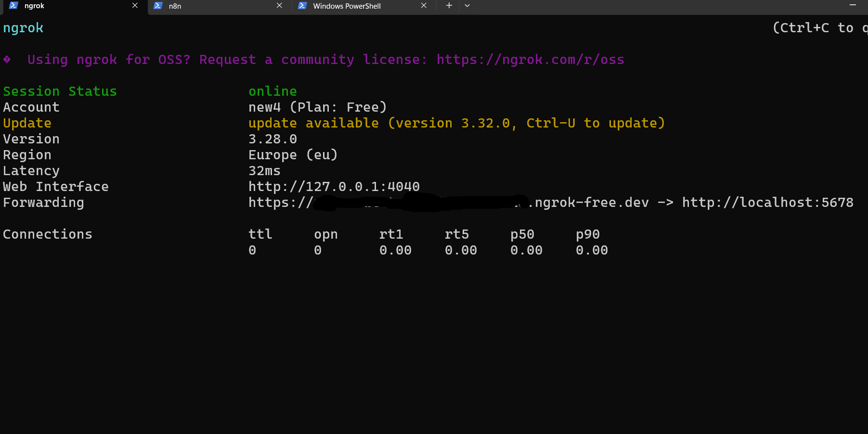Click the 'p50' column header
This screenshot has width=868, height=434.
pos(522,234)
